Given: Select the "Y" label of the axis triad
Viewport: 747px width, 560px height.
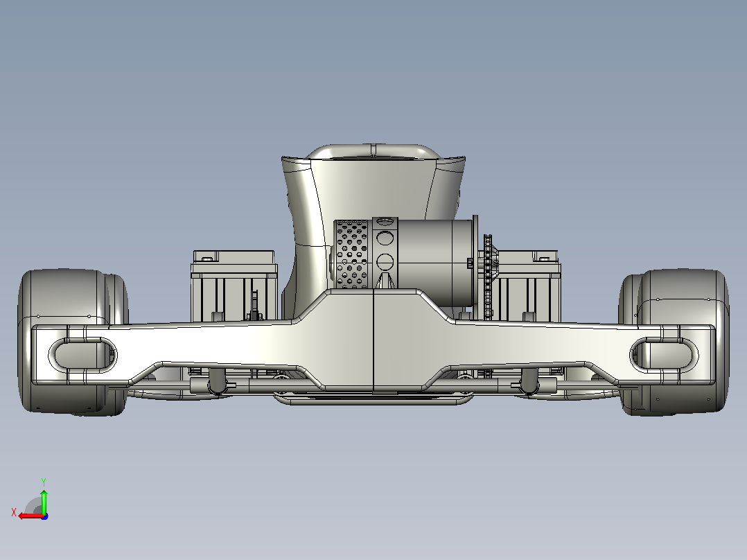Looking at the screenshot, I should [x=44, y=482].
